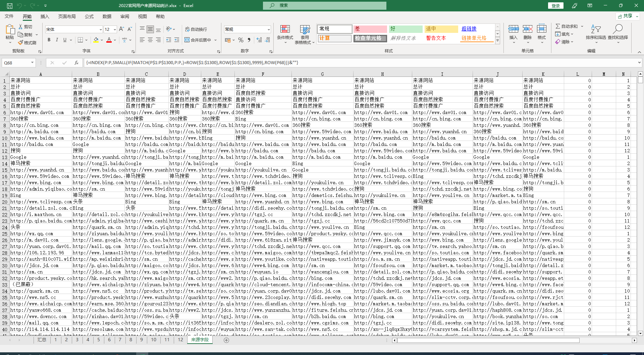Screen dimensions: 644x355
Task: Open the Merge & Center dropdown arrow
Action: tap(215, 40)
